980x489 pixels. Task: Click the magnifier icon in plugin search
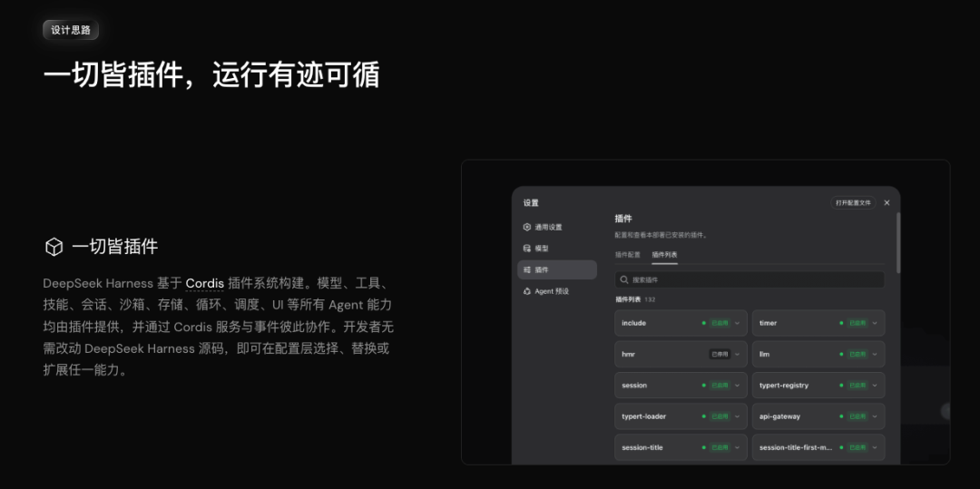pyautogui.click(x=624, y=279)
